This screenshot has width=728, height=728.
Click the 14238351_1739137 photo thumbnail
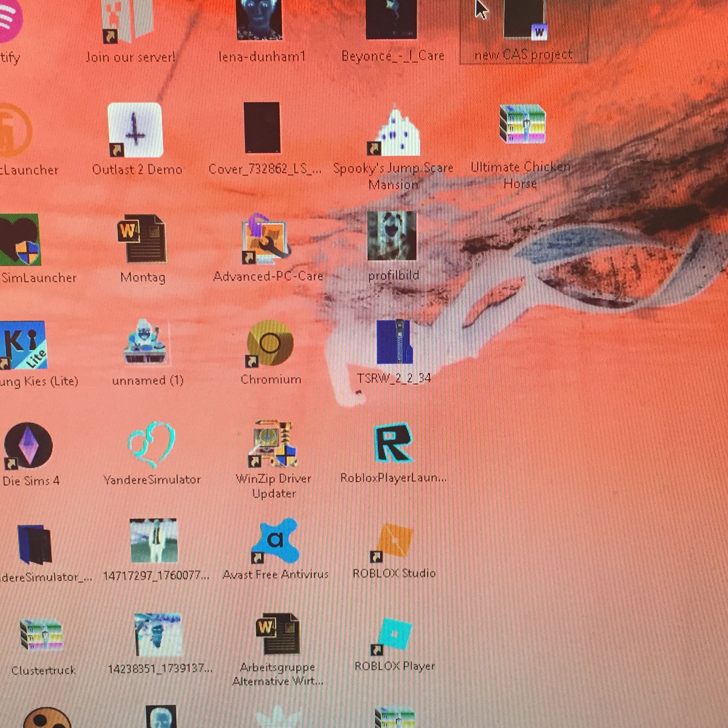tap(158, 635)
